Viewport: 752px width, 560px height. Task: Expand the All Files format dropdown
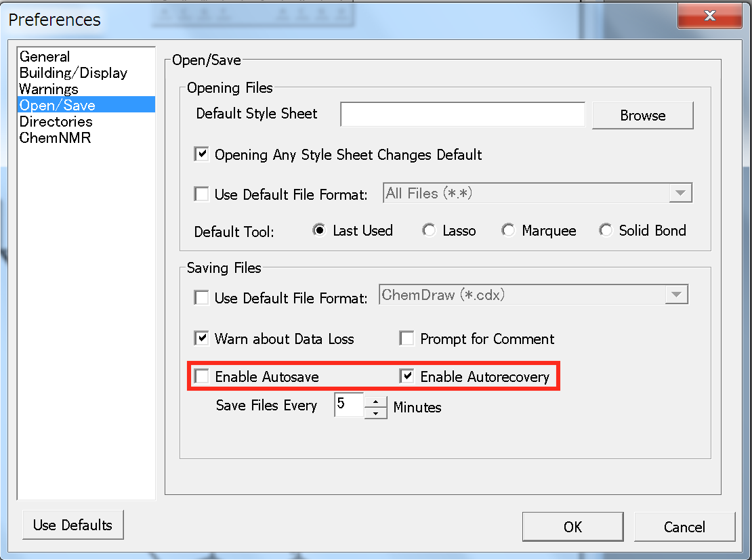point(678,194)
